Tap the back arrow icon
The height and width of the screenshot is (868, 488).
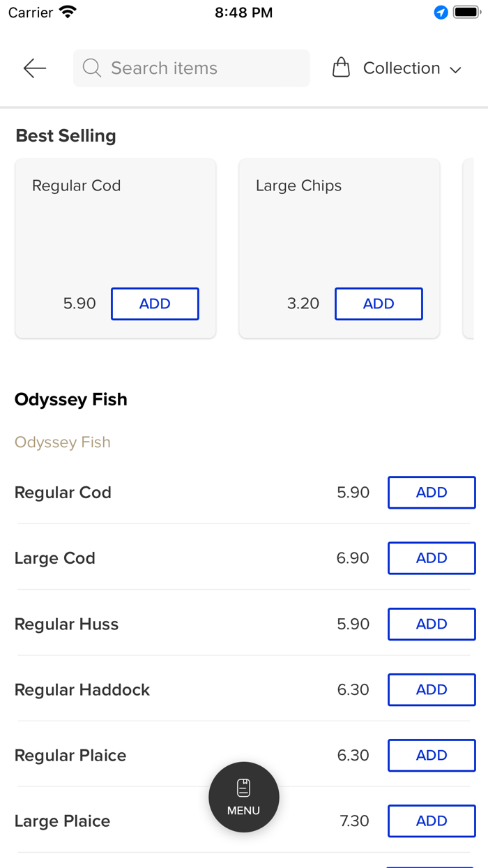tap(33, 68)
